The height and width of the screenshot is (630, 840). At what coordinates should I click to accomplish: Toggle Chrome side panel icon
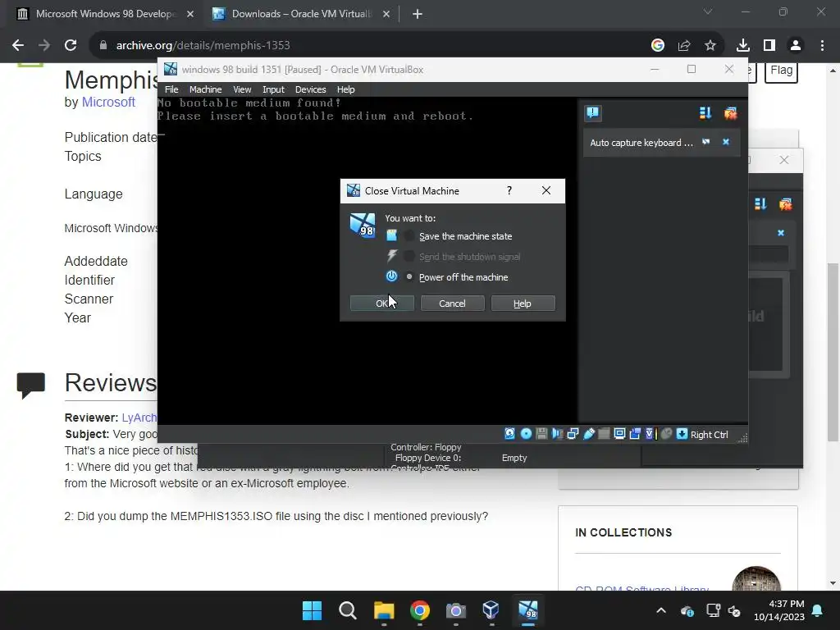pyautogui.click(x=769, y=45)
